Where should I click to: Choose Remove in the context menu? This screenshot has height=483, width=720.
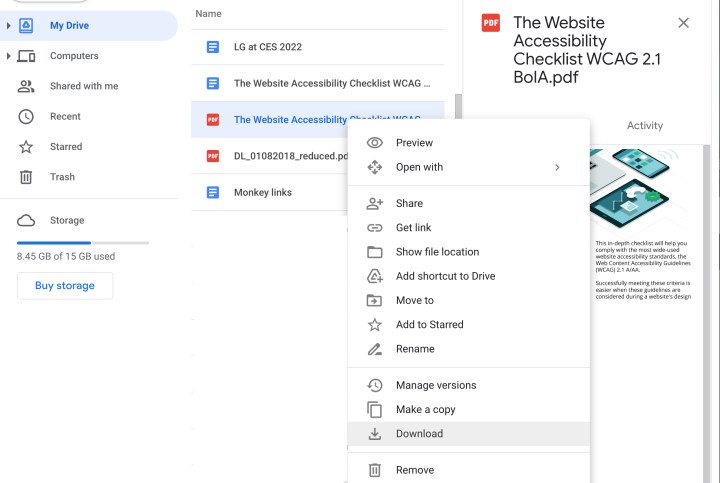468,470
